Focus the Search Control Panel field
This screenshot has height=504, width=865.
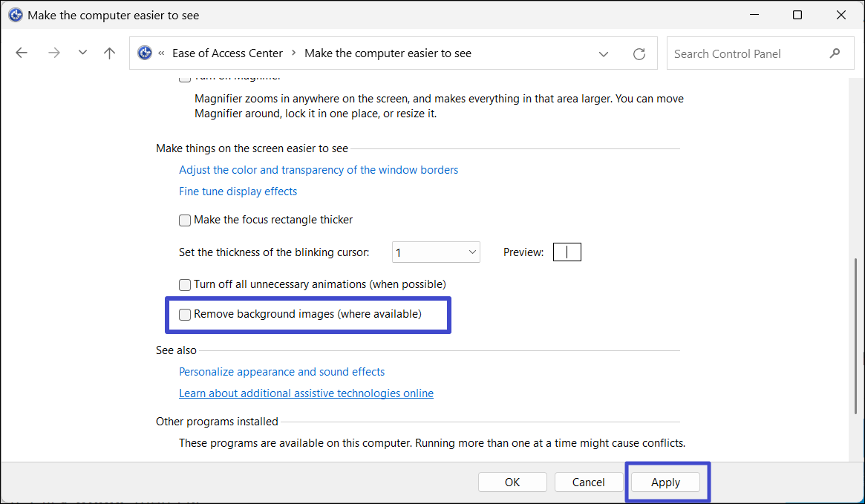[746, 53]
